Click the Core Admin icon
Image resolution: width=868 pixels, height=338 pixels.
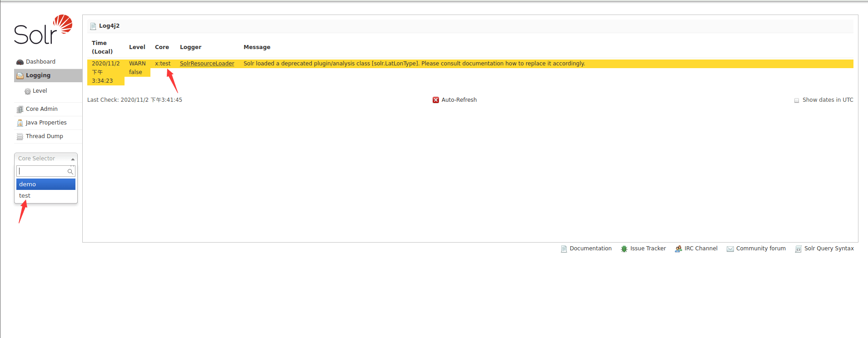click(x=20, y=109)
